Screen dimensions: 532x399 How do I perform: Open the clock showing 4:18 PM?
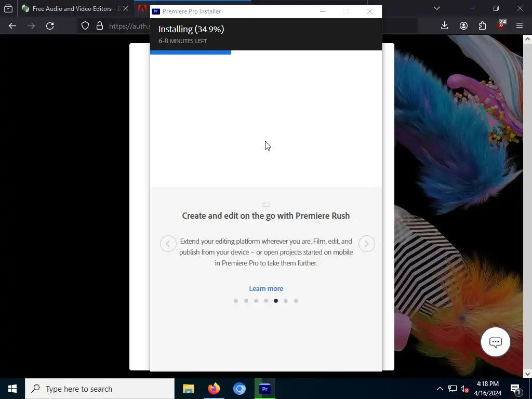coord(487,389)
